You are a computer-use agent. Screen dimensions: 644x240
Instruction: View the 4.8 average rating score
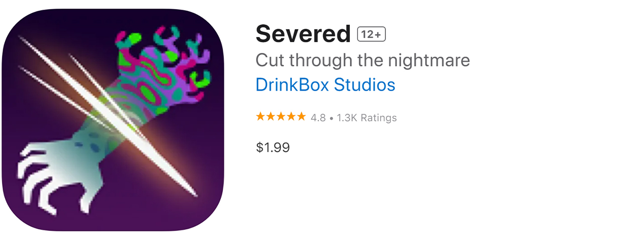[318, 118]
